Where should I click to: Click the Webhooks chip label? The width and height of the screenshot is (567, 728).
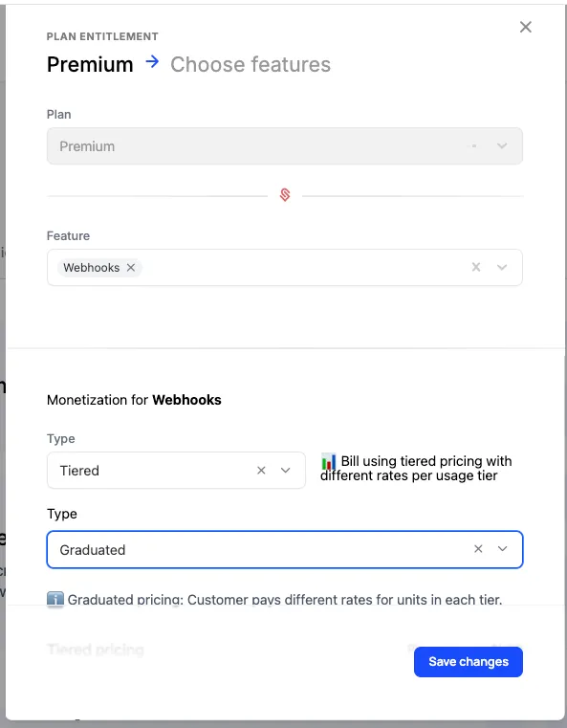[92, 268]
